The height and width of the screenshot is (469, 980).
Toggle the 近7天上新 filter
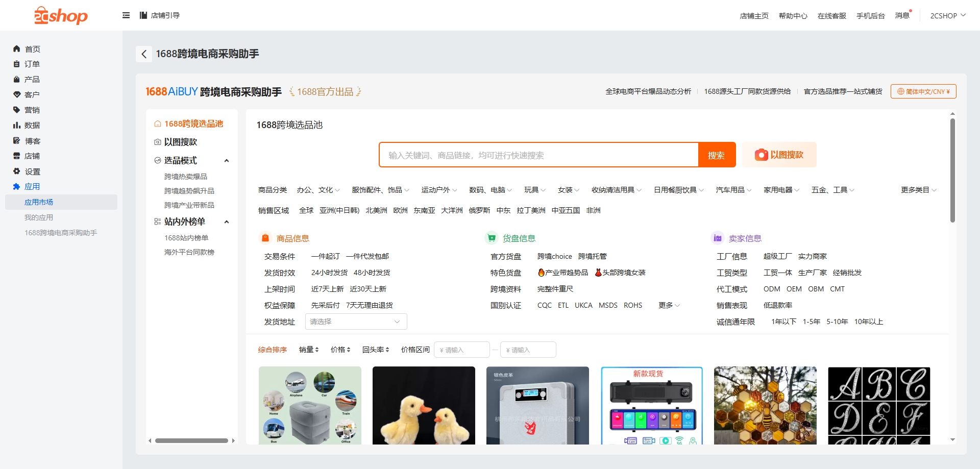click(327, 289)
